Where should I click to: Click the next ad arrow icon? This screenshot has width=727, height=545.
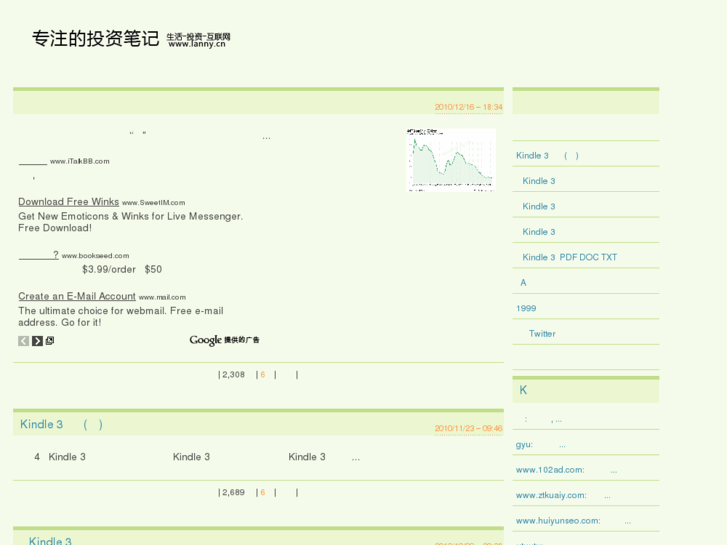click(x=38, y=341)
